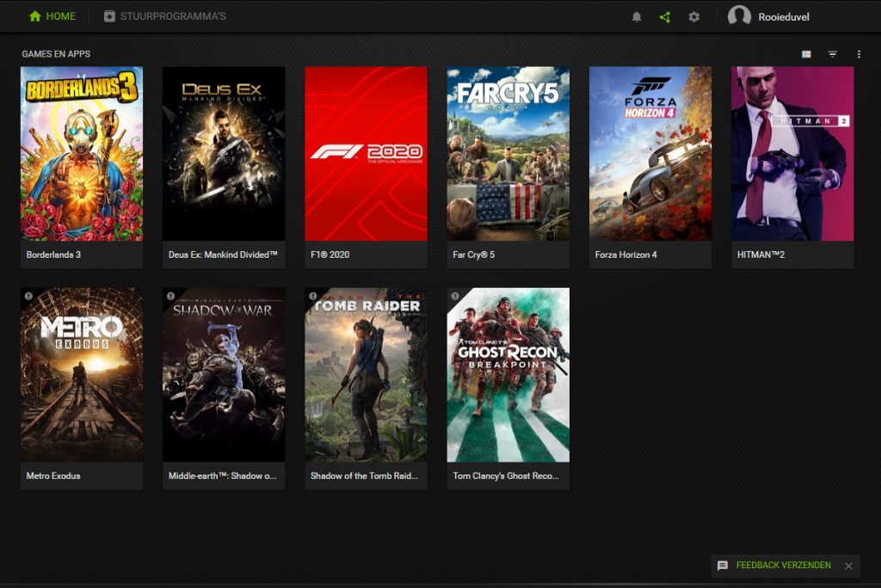Click the "Forza Horizon 4" title label

(x=626, y=254)
